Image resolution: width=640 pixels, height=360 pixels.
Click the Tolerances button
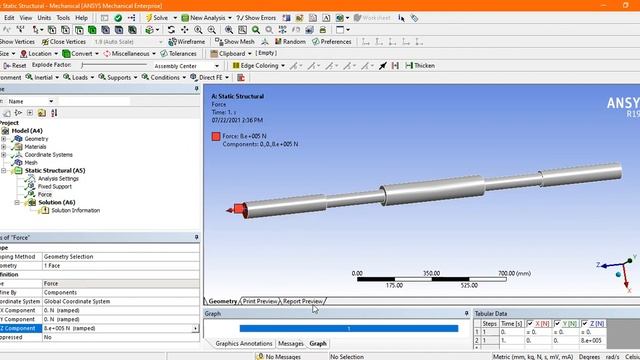tap(178, 53)
